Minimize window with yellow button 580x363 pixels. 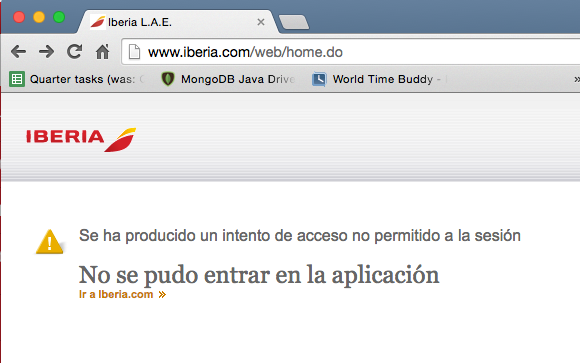point(39,17)
